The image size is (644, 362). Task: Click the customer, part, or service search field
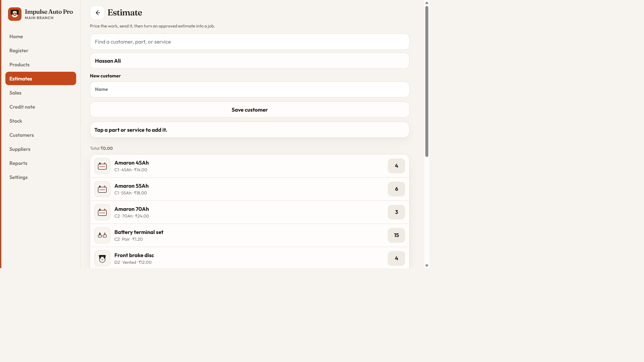(x=250, y=42)
